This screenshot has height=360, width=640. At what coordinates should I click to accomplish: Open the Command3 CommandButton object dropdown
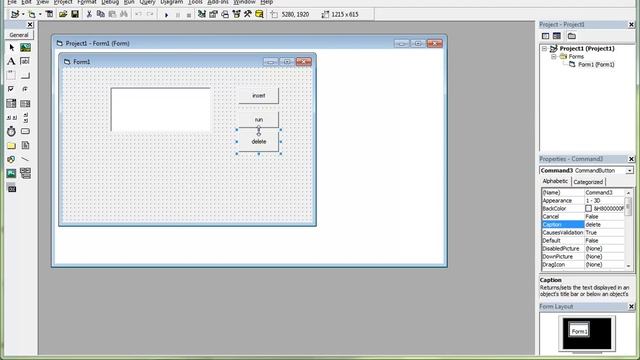pyautogui.click(x=630, y=171)
